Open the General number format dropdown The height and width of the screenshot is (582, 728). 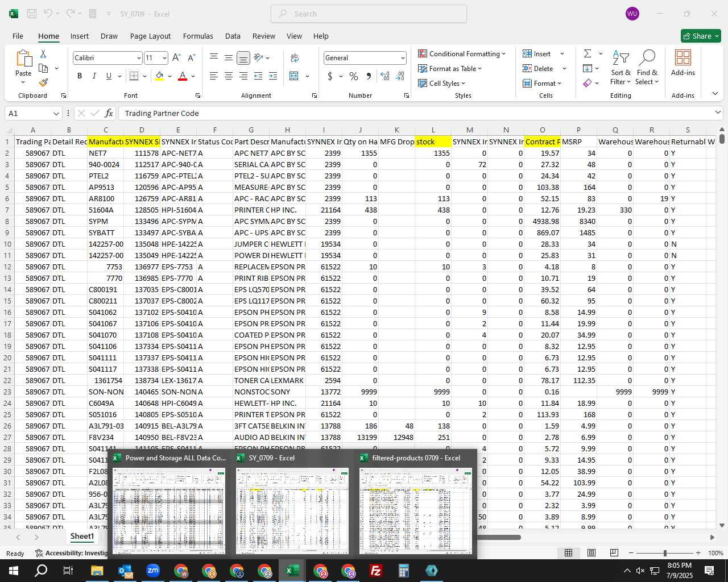(x=403, y=58)
